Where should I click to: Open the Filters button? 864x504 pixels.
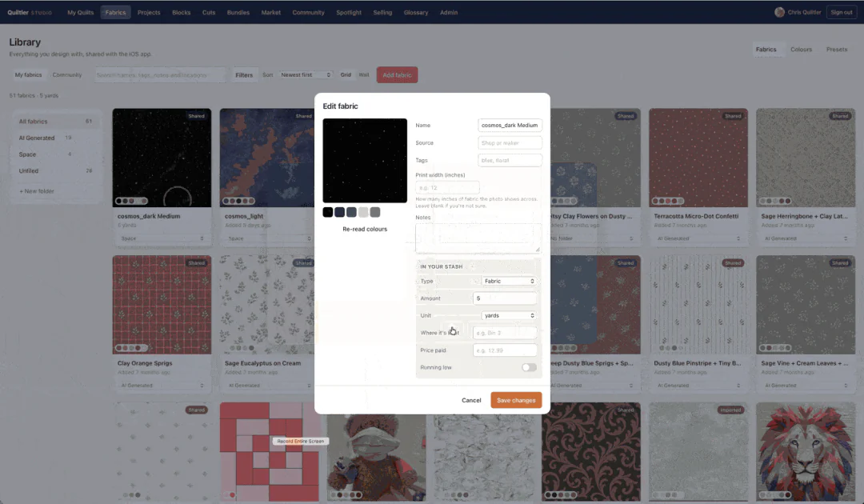click(244, 75)
